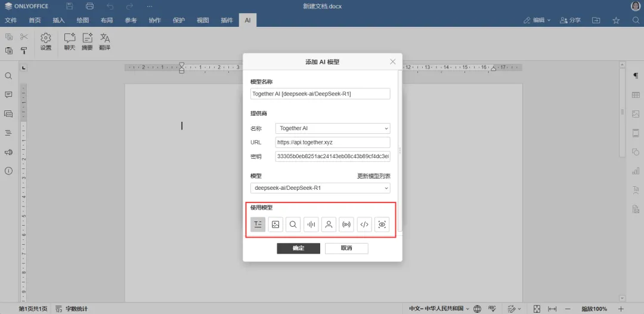Image resolution: width=644 pixels, height=314 pixels.
Task: Open the AI 聊天 chat tool
Action: [x=70, y=42]
